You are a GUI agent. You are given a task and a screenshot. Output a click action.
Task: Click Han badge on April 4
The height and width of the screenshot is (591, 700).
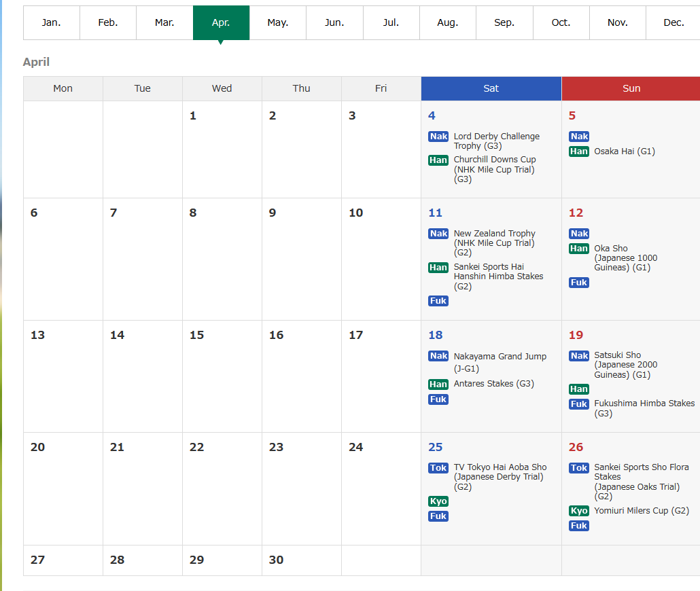[x=438, y=160]
